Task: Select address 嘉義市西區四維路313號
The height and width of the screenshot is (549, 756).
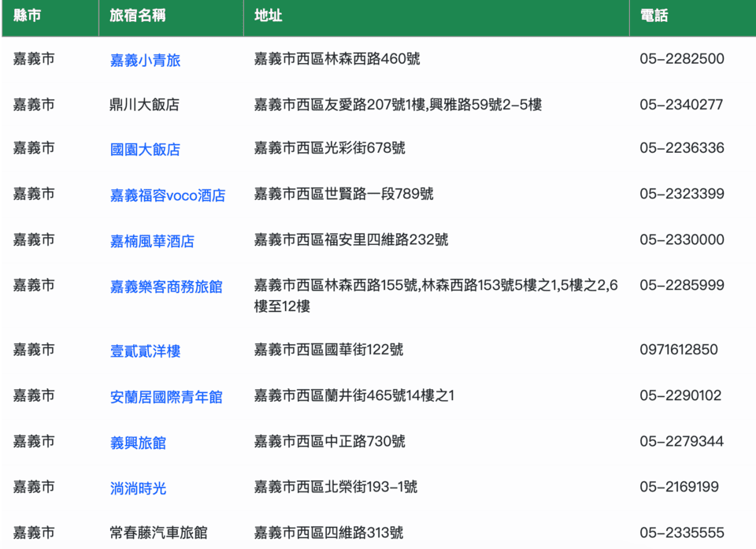Action: (x=329, y=532)
